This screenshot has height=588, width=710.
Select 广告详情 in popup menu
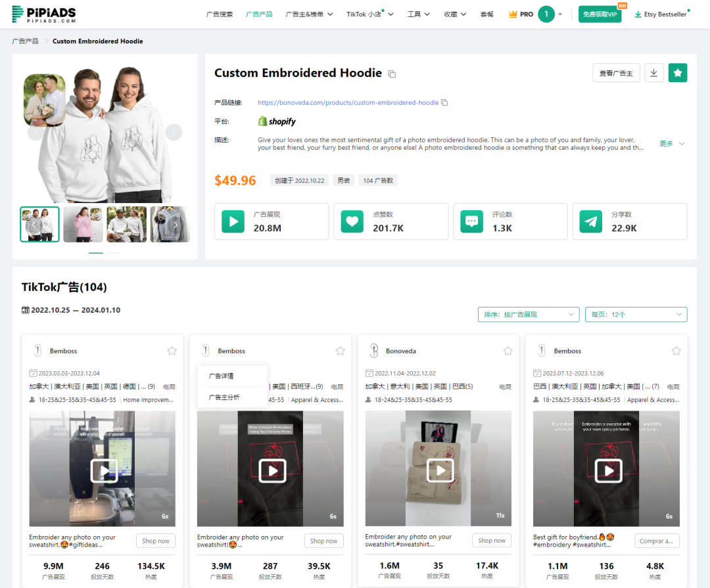[x=222, y=376]
